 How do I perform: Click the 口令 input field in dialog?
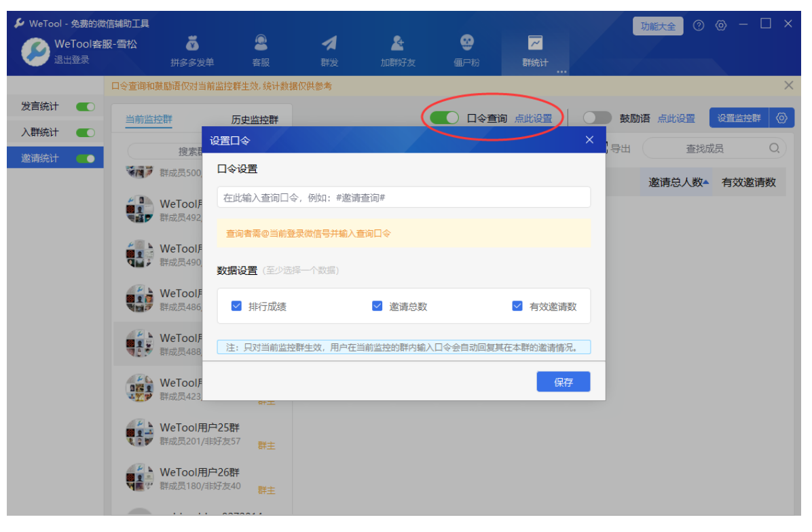(403, 197)
